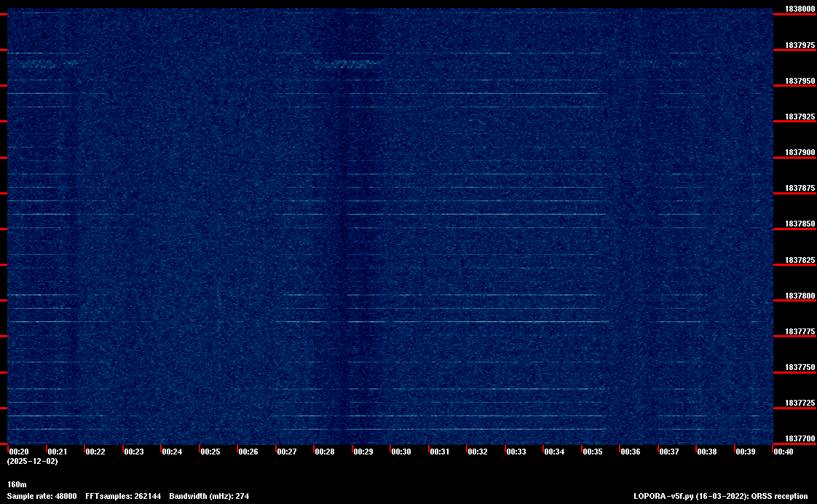Screen dimensions: 817x504
Task: Click the 00:32 time label
Action: pyautogui.click(x=477, y=452)
